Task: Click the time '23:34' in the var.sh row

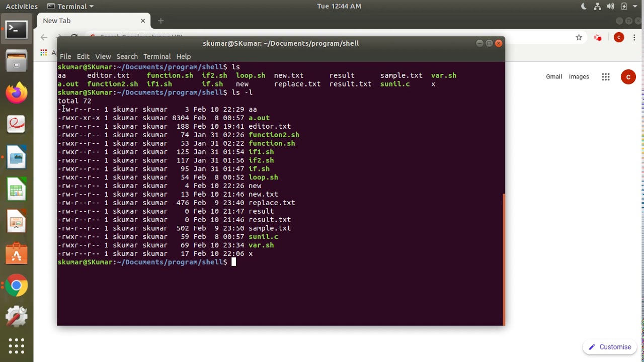Action: pos(233,245)
